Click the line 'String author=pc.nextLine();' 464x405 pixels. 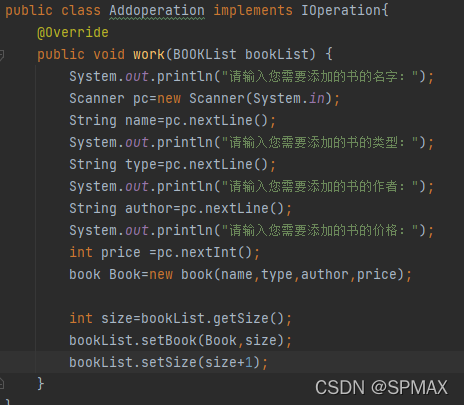(180, 209)
